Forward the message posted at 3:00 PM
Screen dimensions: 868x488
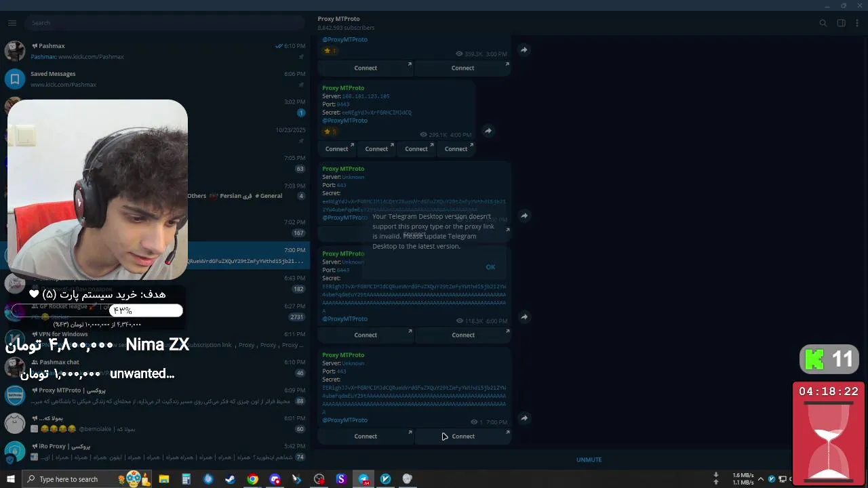pyautogui.click(x=524, y=49)
